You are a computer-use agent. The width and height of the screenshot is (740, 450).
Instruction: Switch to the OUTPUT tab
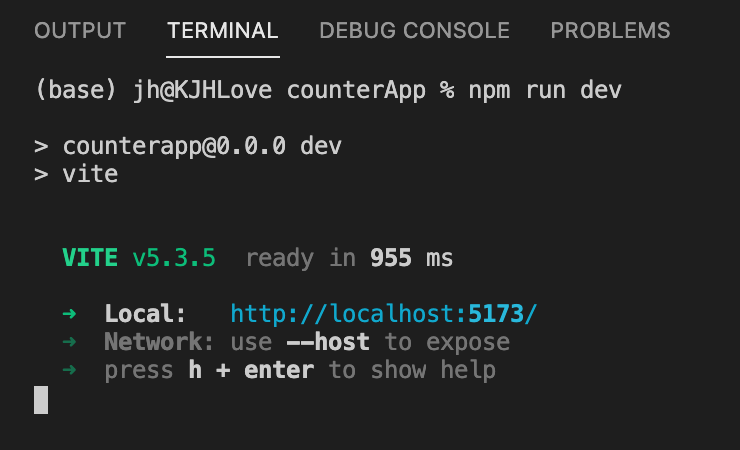point(80,31)
